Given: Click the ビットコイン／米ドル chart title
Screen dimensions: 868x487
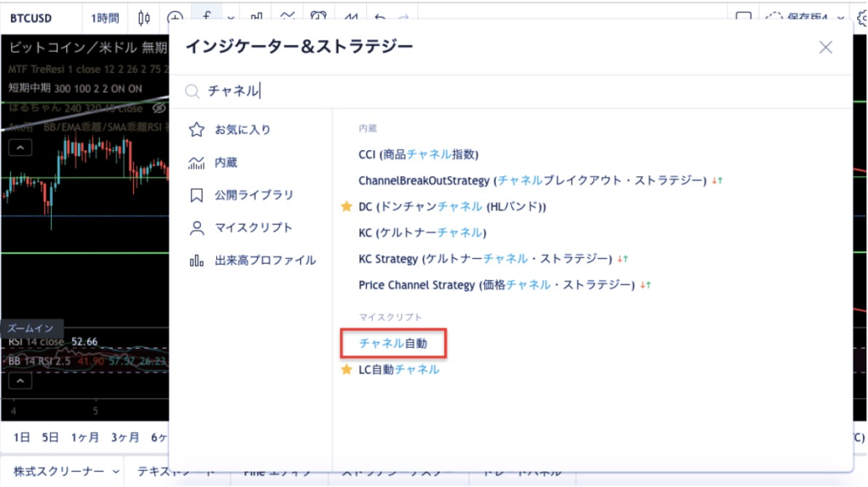Looking at the screenshot, I should click(88, 48).
